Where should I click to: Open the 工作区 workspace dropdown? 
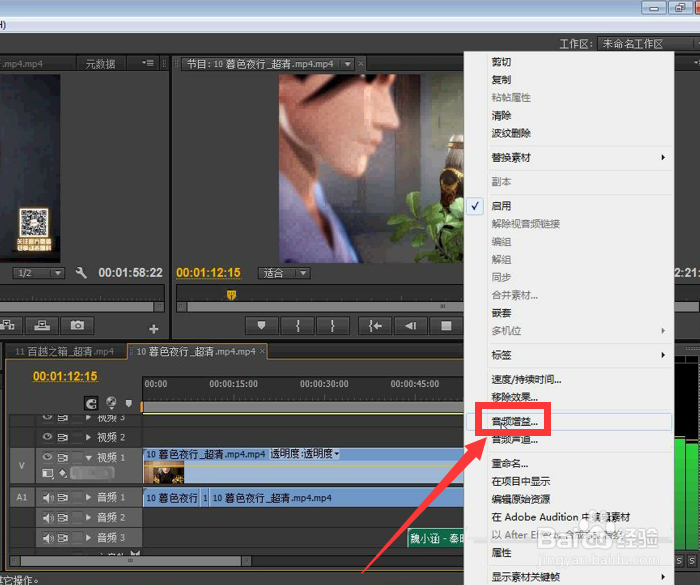[647, 44]
